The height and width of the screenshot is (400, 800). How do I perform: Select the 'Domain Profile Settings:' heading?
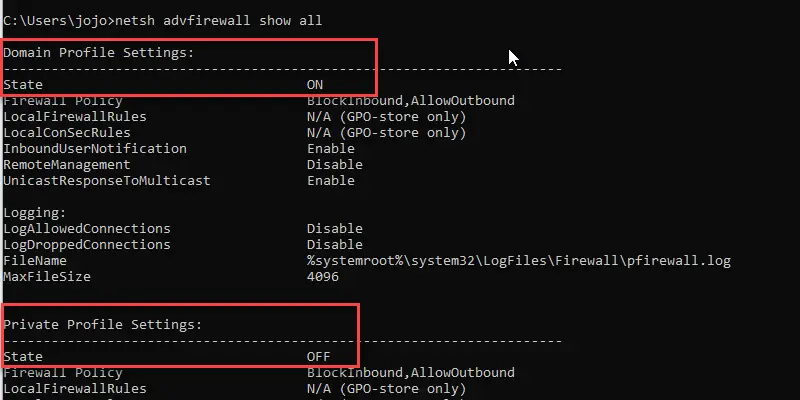point(99,53)
